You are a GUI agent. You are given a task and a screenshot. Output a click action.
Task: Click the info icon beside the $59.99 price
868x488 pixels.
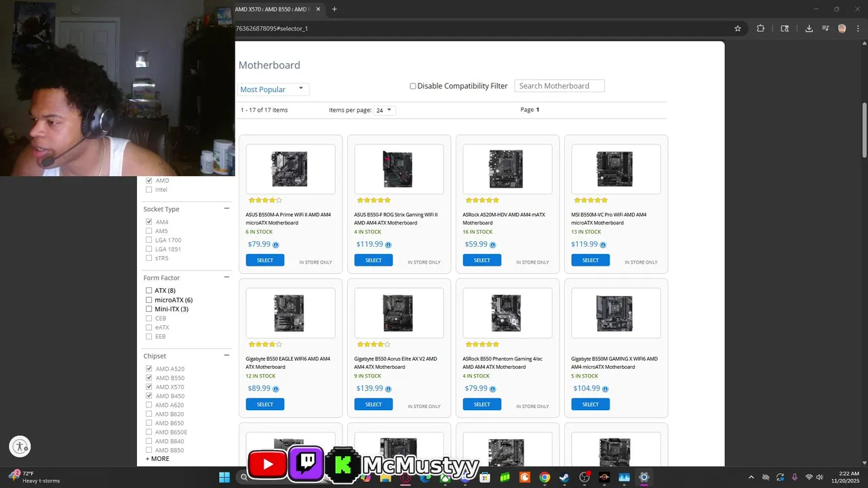click(x=492, y=245)
